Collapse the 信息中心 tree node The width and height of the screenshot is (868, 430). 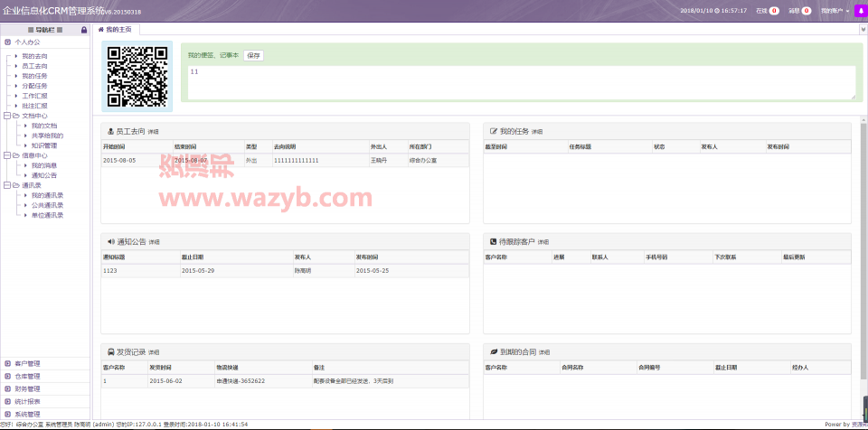pyautogui.click(x=6, y=155)
